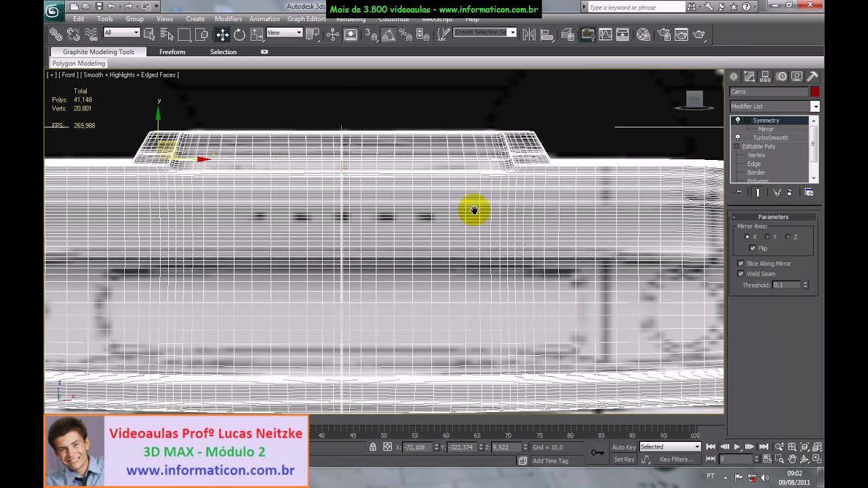Disable the Weld Seam checkbox
The height and width of the screenshot is (488, 868).
pyautogui.click(x=741, y=274)
